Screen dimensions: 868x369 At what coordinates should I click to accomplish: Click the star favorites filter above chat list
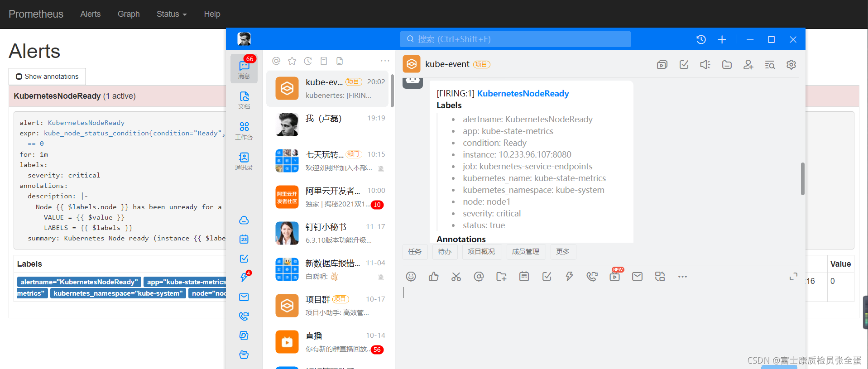(292, 61)
